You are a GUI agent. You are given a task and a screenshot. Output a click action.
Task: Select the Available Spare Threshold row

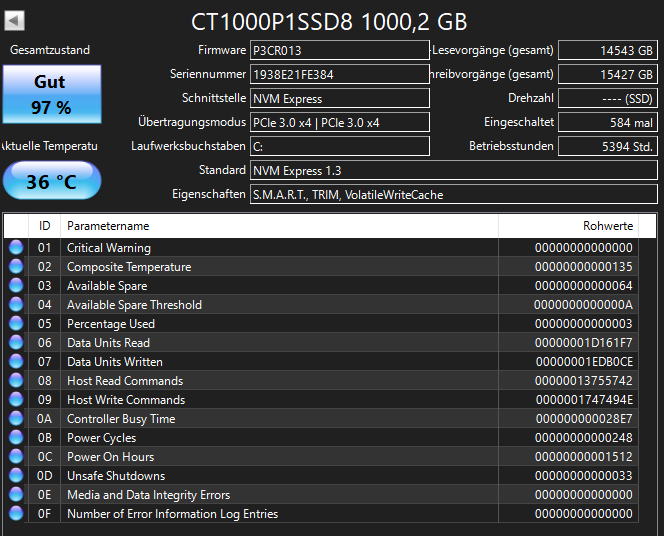[321, 304]
